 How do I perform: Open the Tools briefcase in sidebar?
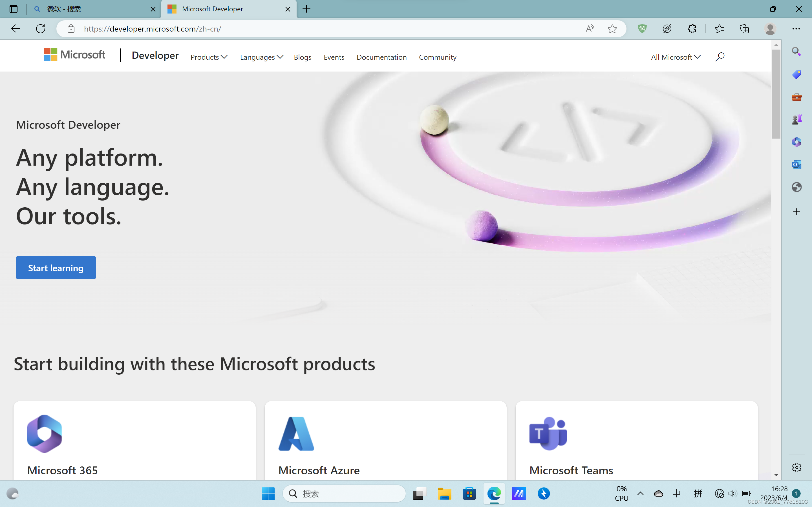(x=796, y=97)
